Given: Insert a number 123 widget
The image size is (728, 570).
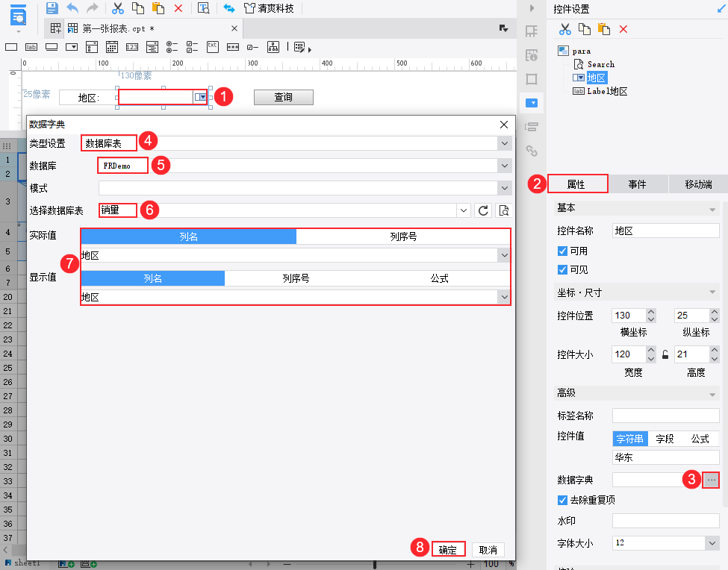Looking at the screenshot, I should [x=132, y=47].
